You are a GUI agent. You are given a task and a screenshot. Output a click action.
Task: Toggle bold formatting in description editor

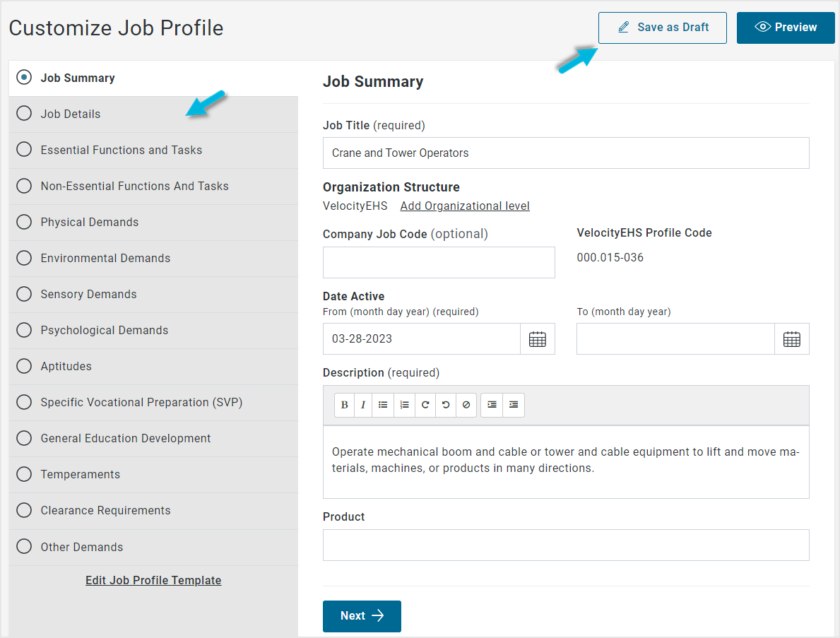(345, 404)
